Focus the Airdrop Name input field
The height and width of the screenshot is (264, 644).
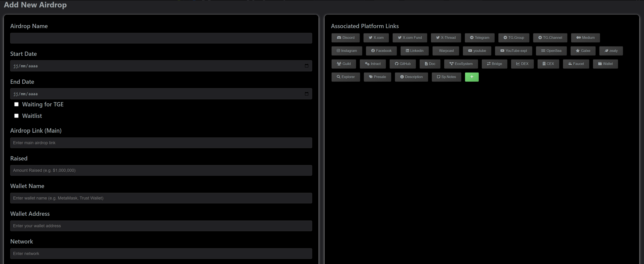[x=161, y=38]
